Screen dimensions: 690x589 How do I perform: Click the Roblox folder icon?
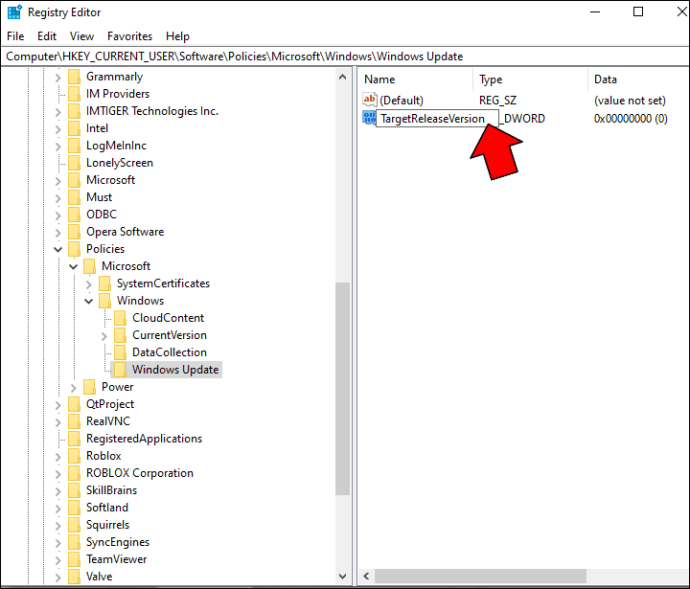(x=74, y=456)
